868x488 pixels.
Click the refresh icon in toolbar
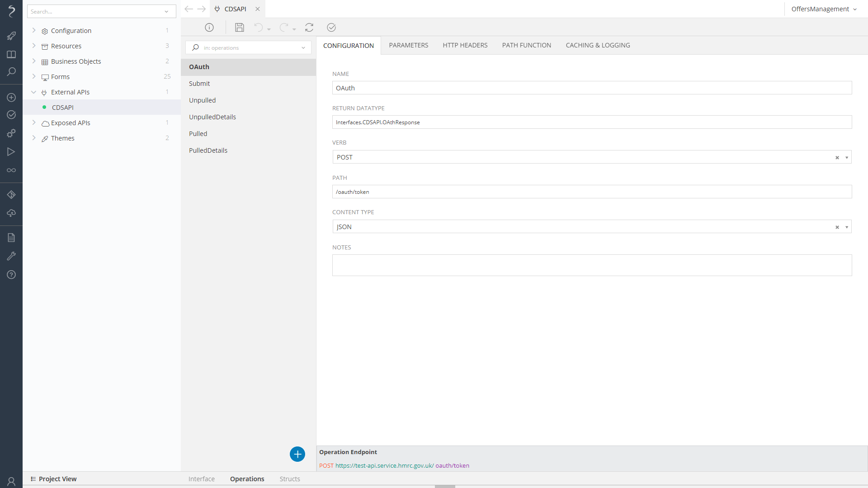pyautogui.click(x=309, y=28)
